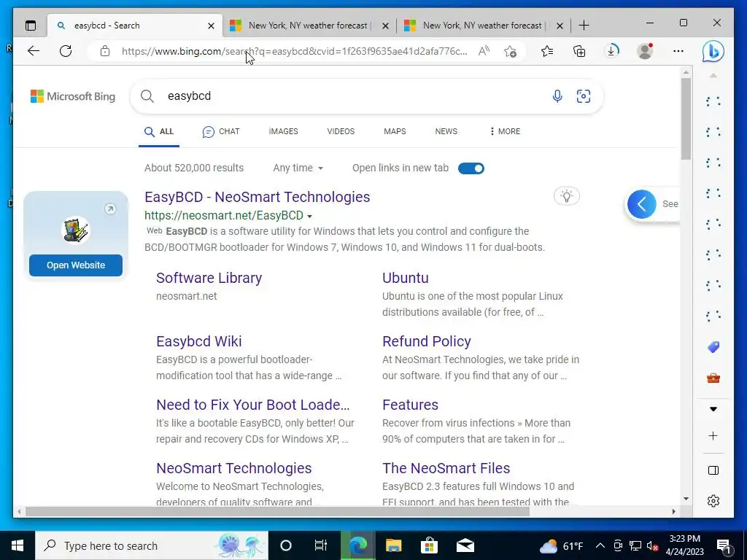
Task: Click the Open Website button
Action: (76, 265)
